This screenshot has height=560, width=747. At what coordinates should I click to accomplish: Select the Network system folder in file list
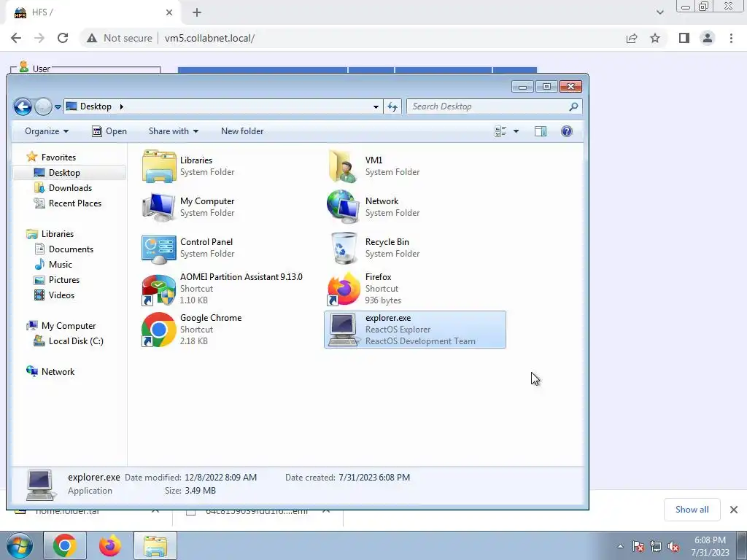[343, 206]
